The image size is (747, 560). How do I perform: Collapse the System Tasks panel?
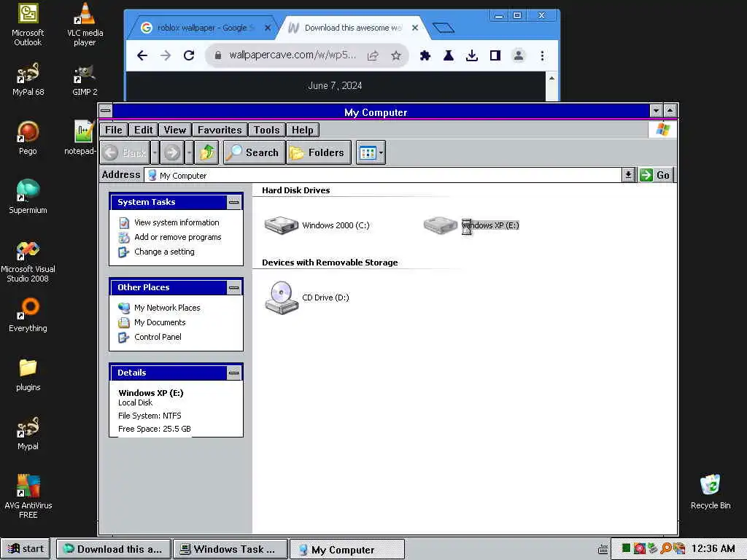[x=233, y=203]
